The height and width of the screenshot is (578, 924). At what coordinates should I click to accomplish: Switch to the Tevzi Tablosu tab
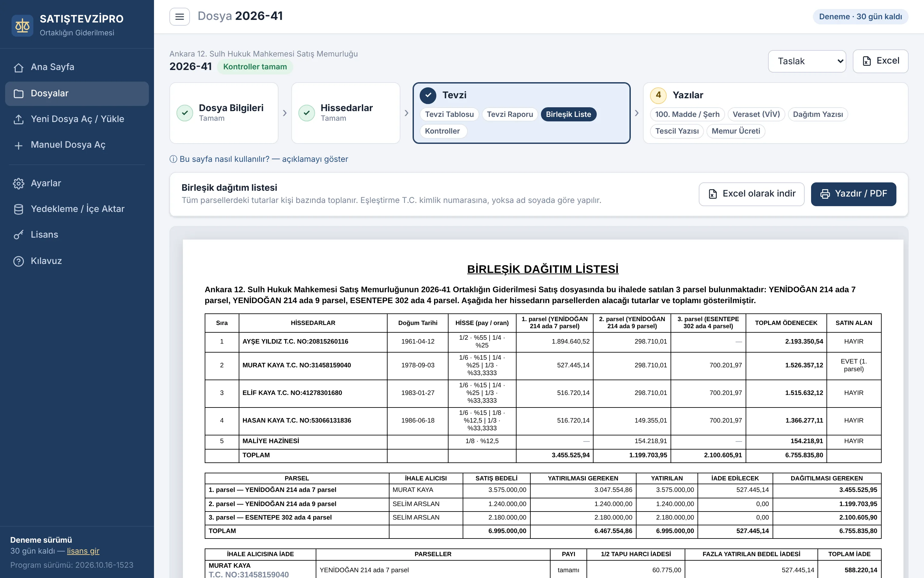tap(449, 114)
